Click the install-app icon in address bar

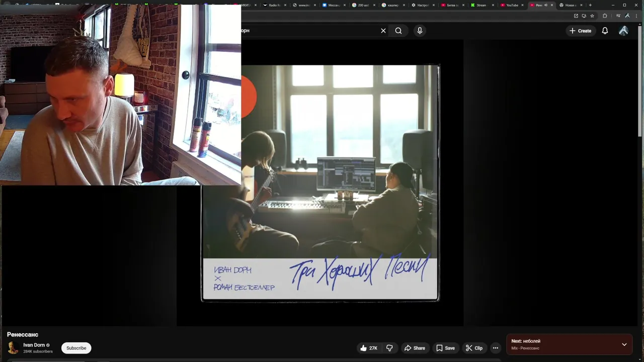tap(584, 16)
